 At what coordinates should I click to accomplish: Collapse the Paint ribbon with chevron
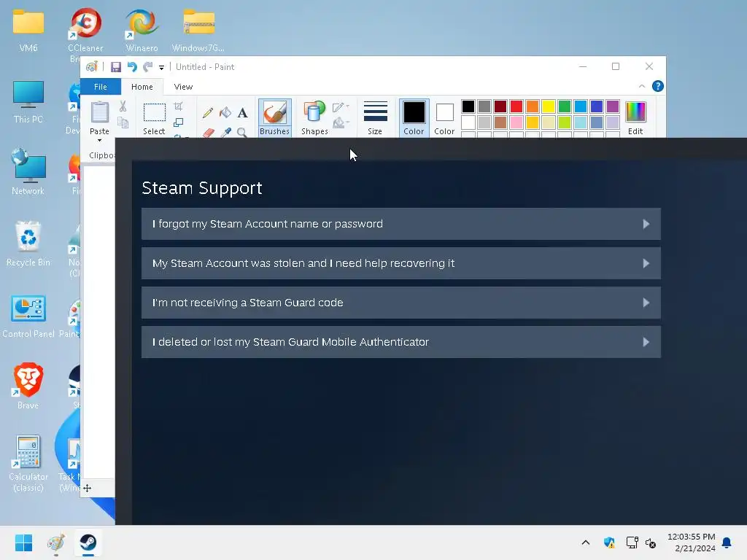tap(642, 86)
